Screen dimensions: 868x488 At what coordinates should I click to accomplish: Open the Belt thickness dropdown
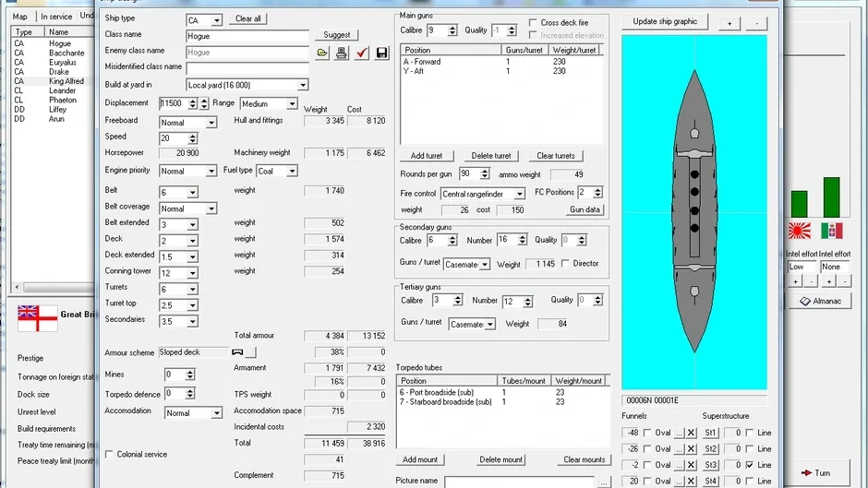pos(192,193)
